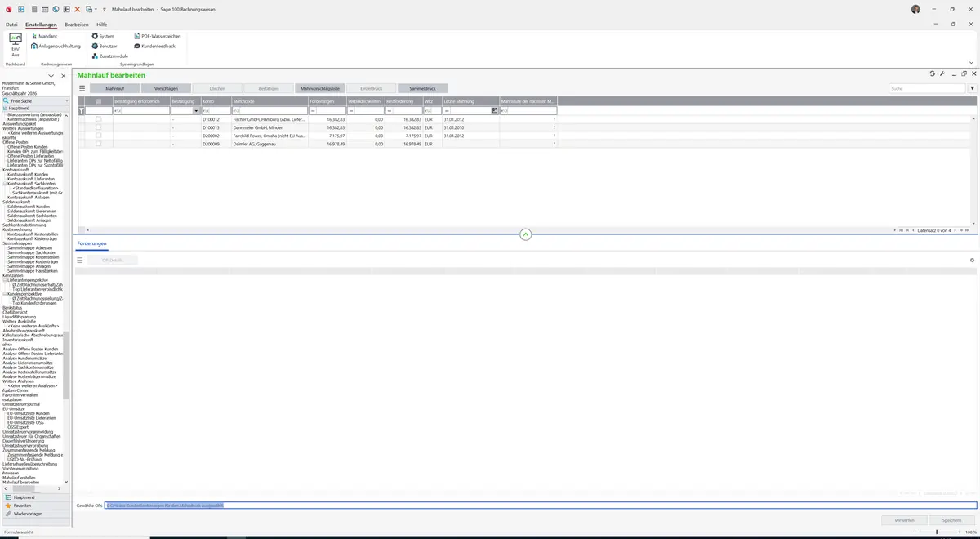Image resolution: width=980 pixels, height=539 pixels.
Task: Click the Sammeldruck button
Action: [x=422, y=88]
